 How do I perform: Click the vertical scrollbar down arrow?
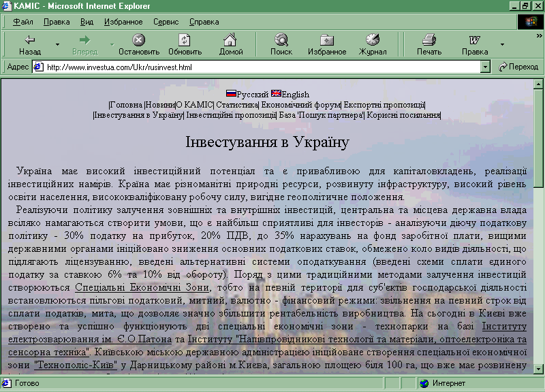[x=538, y=371]
